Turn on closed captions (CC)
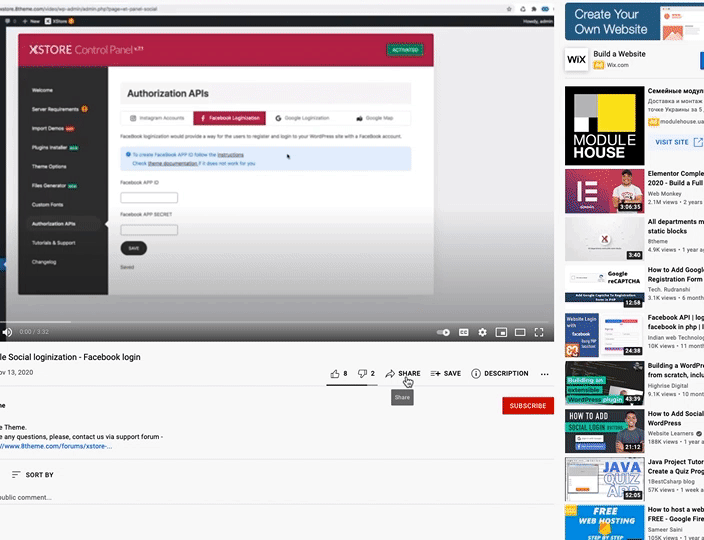 coord(463,332)
